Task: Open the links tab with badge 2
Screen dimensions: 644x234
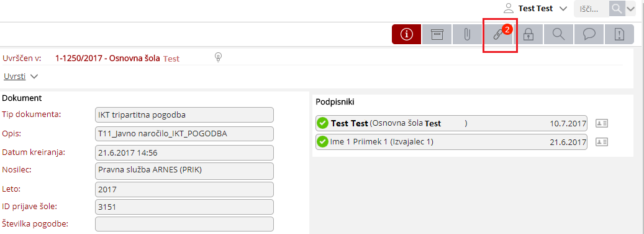Action: [498, 35]
